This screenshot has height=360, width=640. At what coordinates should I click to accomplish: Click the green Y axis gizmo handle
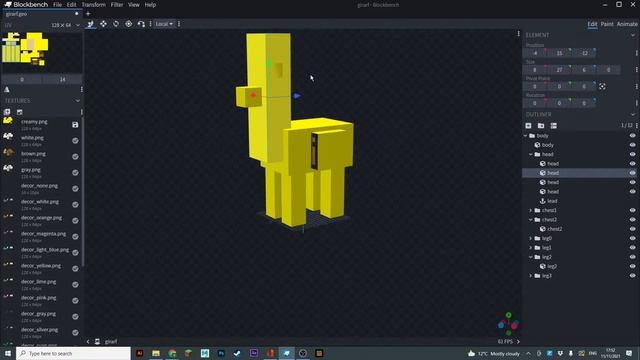[x=269, y=64]
